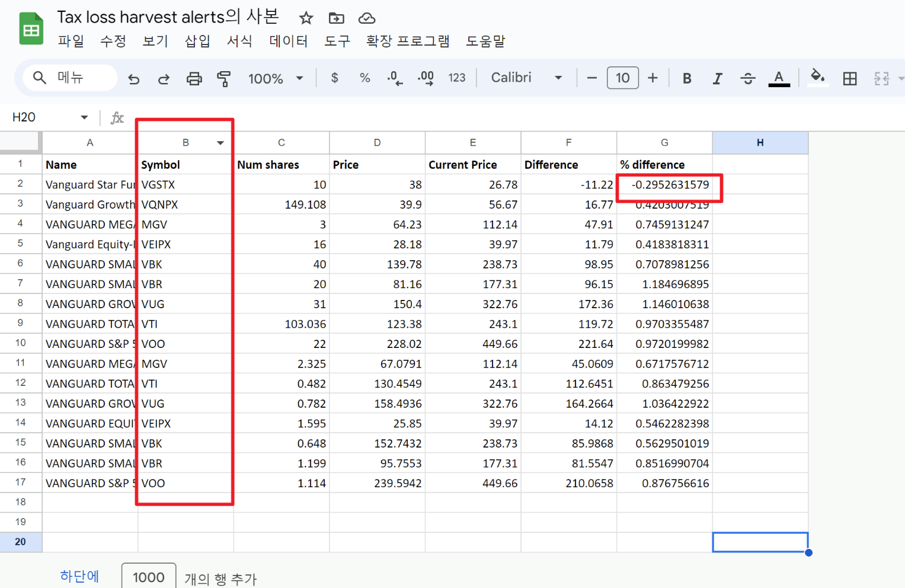Increase font size with plus button
The image size is (905, 588).
[x=653, y=78]
